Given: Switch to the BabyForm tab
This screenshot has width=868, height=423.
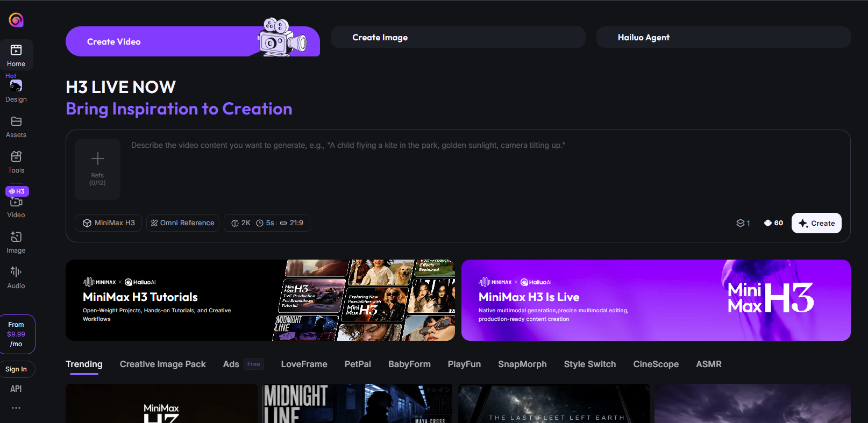Looking at the screenshot, I should tap(410, 364).
